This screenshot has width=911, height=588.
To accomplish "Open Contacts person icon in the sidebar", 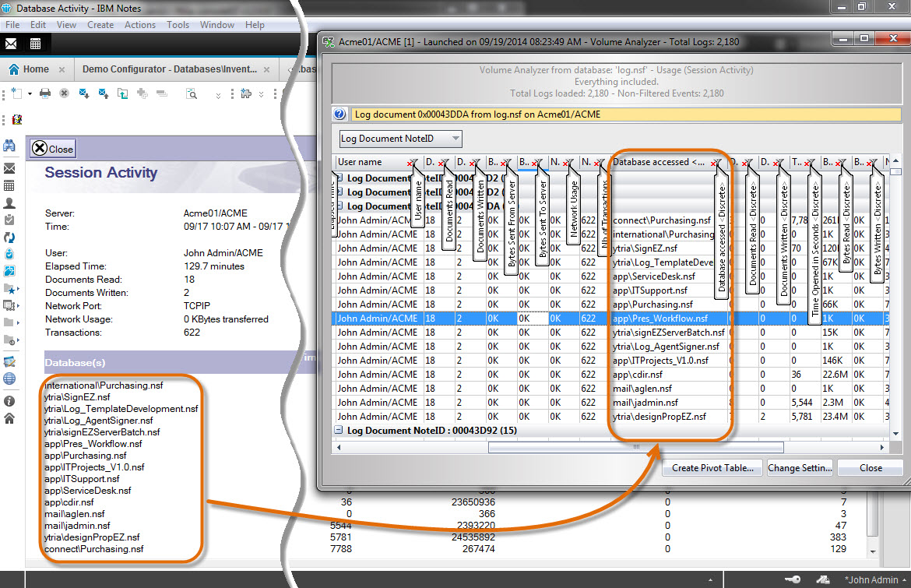I will pyautogui.click(x=9, y=203).
